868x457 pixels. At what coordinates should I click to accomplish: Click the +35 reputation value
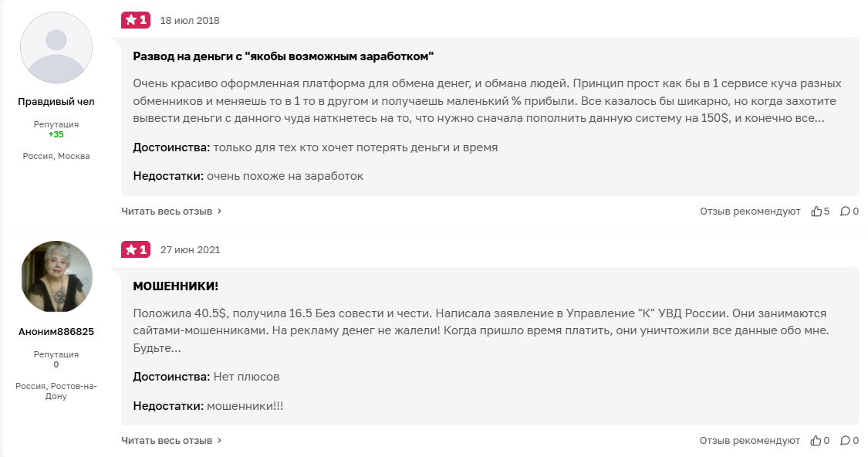56,134
